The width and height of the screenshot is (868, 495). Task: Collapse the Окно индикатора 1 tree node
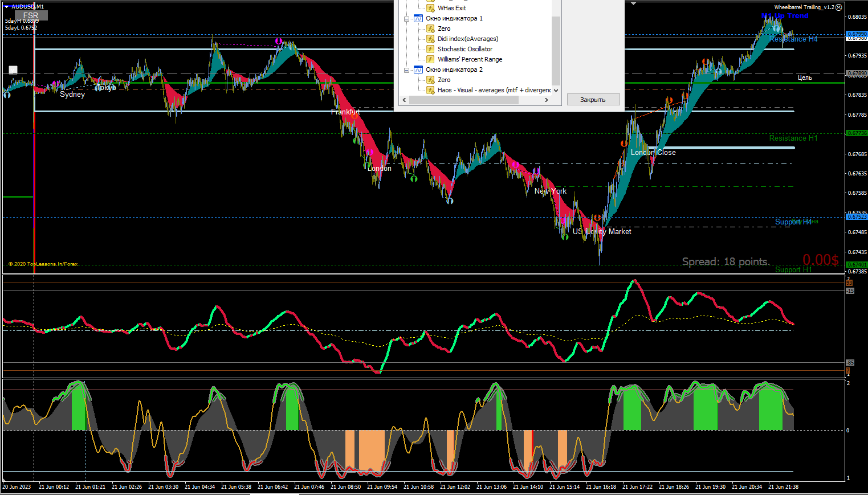click(x=407, y=18)
